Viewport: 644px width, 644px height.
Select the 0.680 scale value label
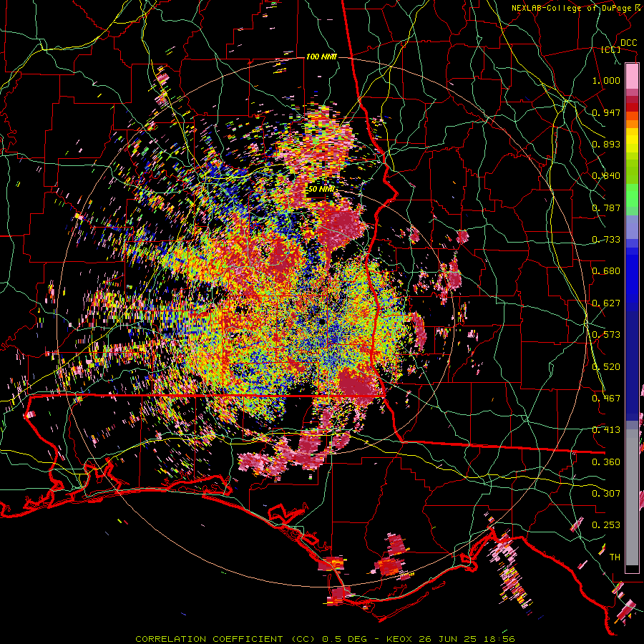click(x=606, y=271)
